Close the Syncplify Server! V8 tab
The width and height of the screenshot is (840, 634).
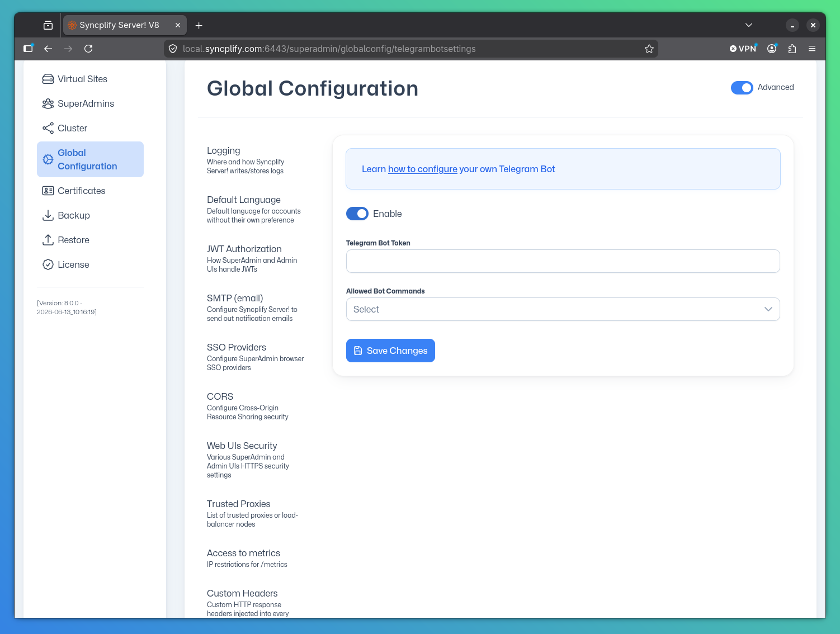tap(178, 25)
